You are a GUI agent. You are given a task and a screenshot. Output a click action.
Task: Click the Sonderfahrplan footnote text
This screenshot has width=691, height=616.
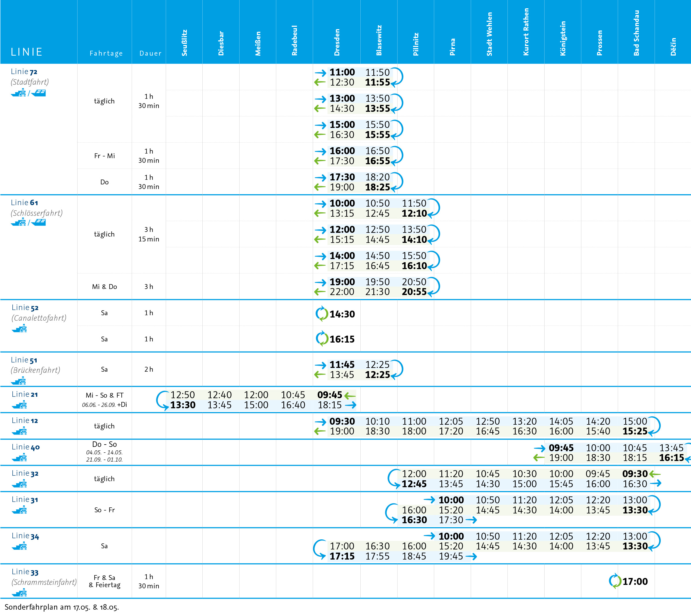62,607
